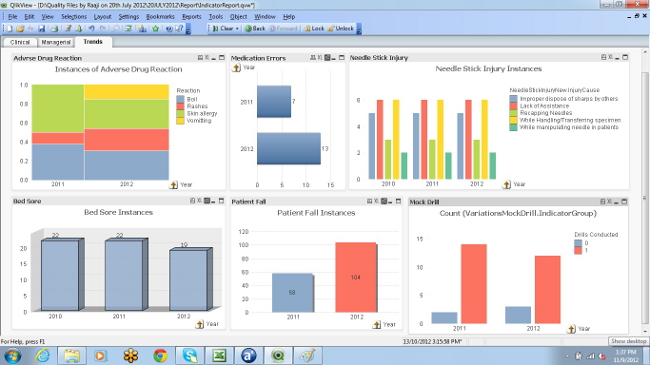Click the Bed Sore Instances chart title
The height and width of the screenshot is (365, 650).
[x=119, y=212]
